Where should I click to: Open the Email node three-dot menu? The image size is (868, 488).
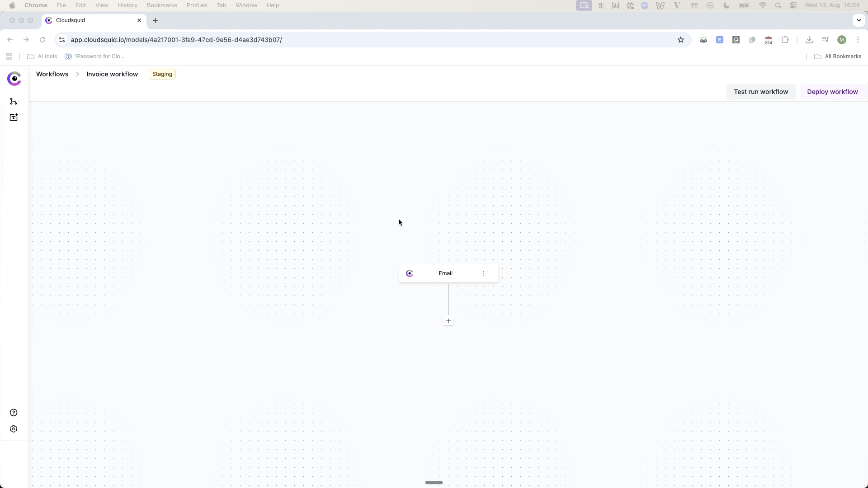pos(484,273)
